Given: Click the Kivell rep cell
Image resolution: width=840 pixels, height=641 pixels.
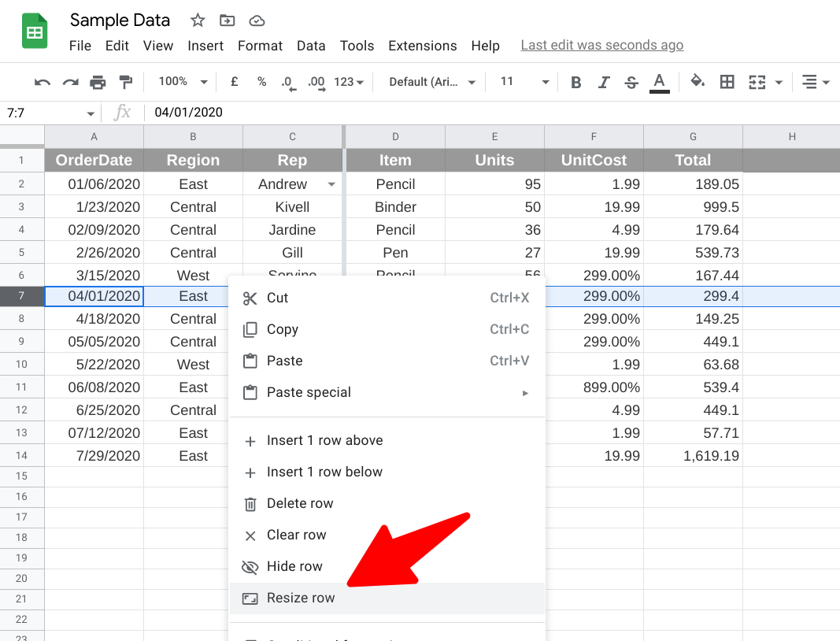Looking at the screenshot, I should point(293,207).
